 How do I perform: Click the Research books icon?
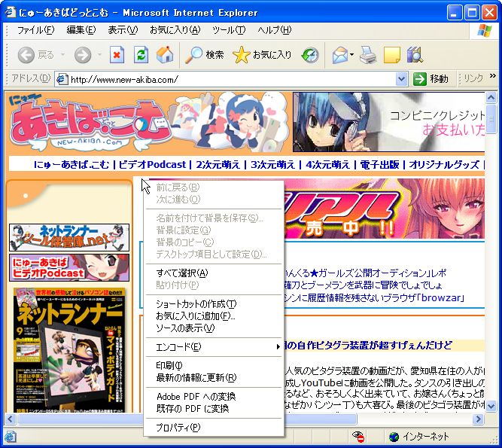[415, 55]
